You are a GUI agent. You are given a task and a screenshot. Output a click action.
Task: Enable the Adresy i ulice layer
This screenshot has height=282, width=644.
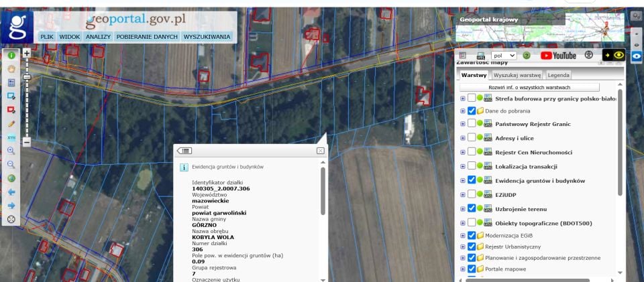point(472,137)
